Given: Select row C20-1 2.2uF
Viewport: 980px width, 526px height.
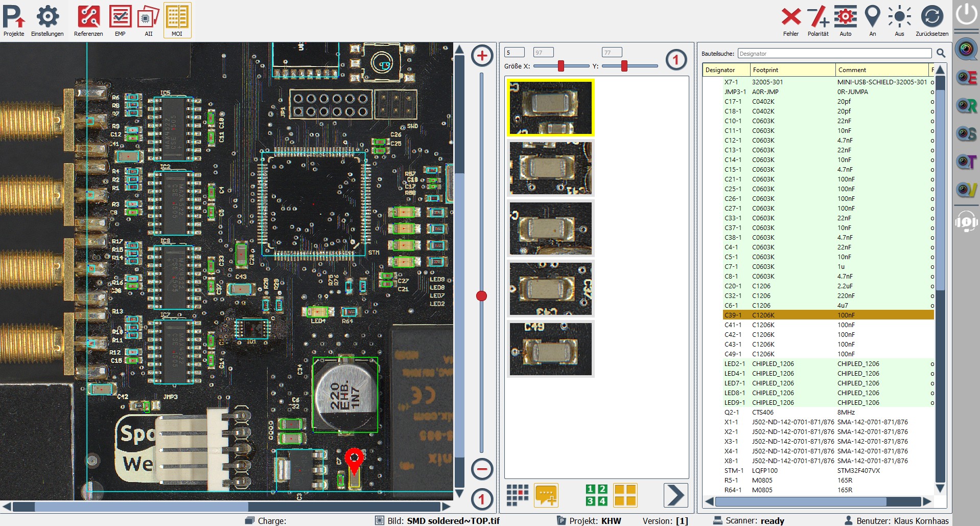Looking at the screenshot, I should pos(828,286).
